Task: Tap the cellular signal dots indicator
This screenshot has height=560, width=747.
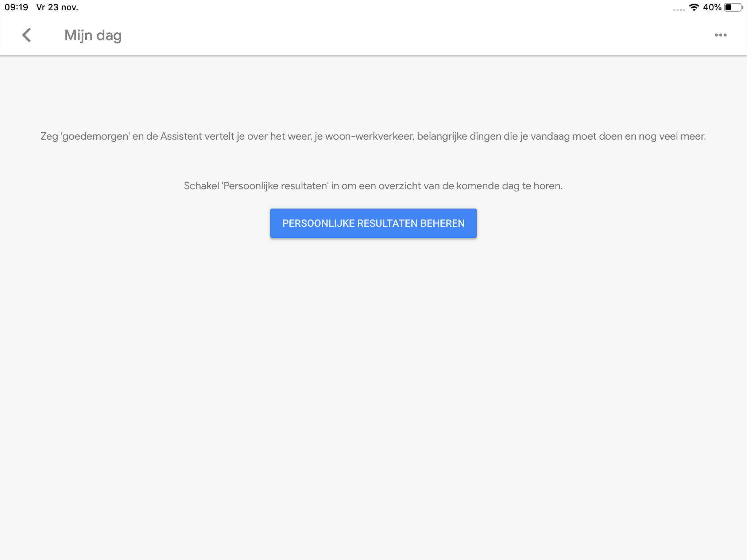Action: point(679,9)
